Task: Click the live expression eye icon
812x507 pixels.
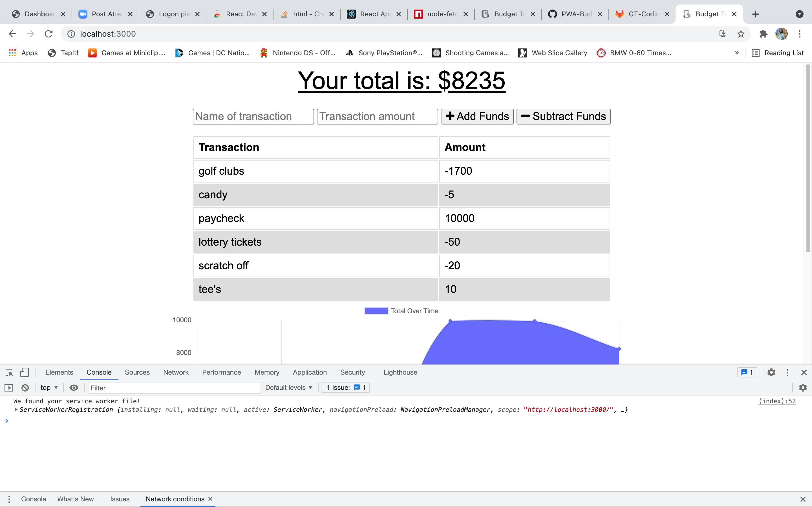Action: 74,388
